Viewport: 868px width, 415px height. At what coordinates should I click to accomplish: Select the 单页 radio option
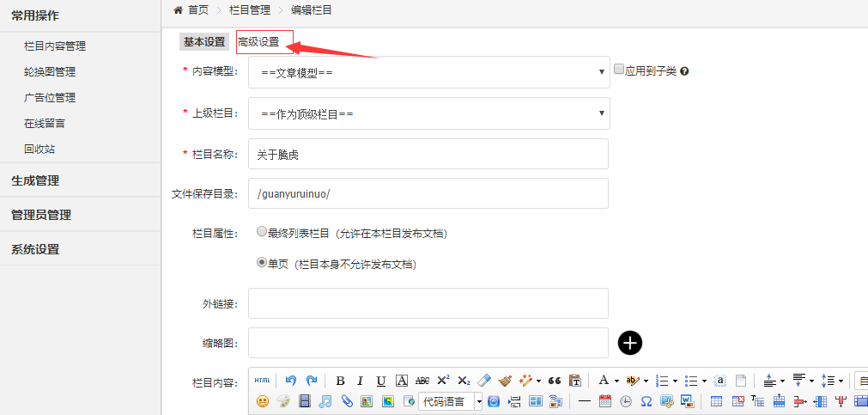pos(262,263)
